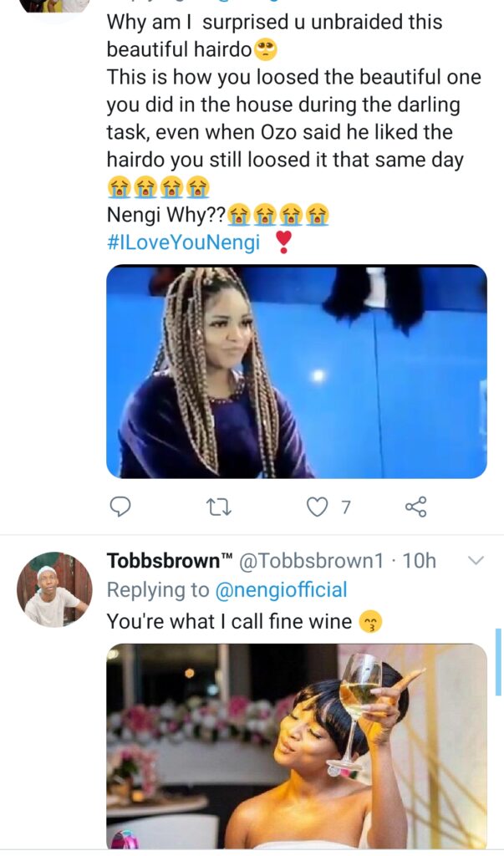Image resolution: width=504 pixels, height=856 pixels.
Task: Tap the partially visible top avatar
Action: pos(54,5)
